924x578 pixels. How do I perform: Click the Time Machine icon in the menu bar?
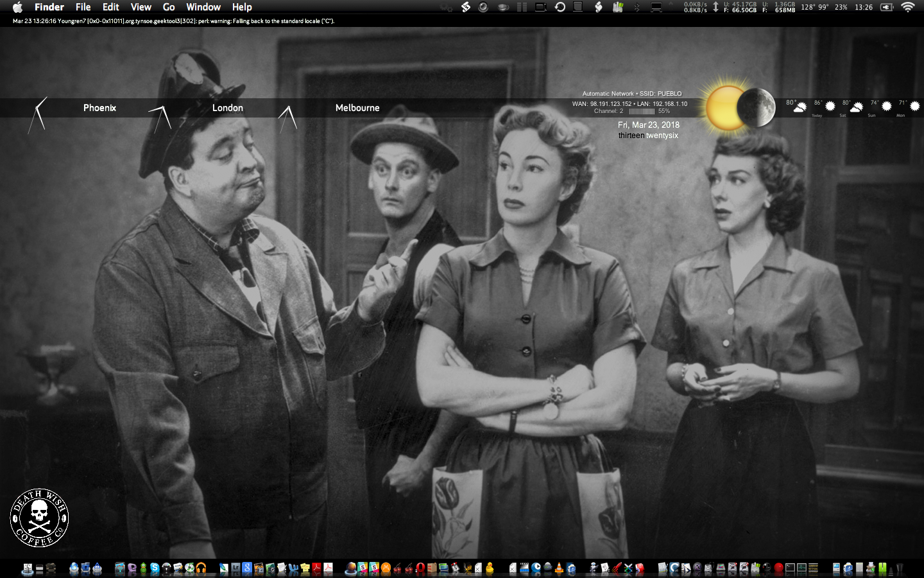[560, 7]
